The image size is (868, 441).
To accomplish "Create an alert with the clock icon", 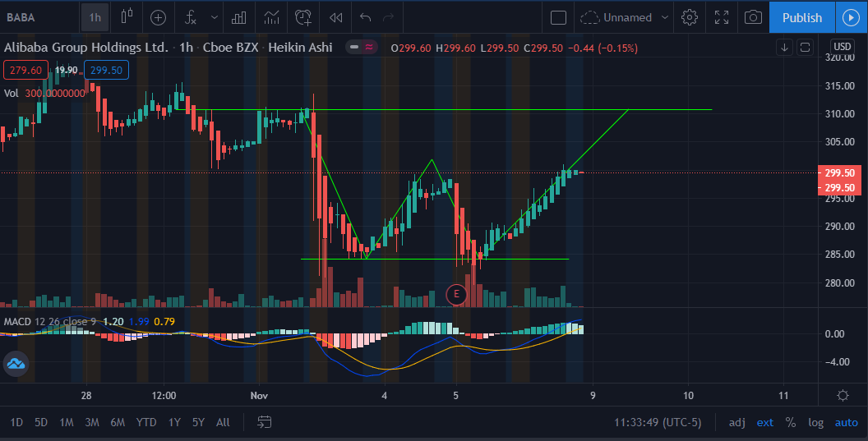I will [x=303, y=18].
